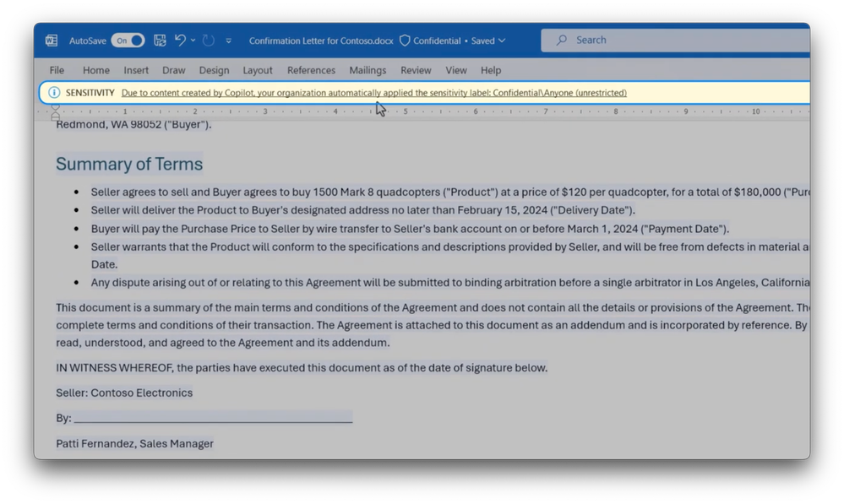Switch to the Review tab
Image resolution: width=844 pixels, height=504 pixels.
pos(416,70)
